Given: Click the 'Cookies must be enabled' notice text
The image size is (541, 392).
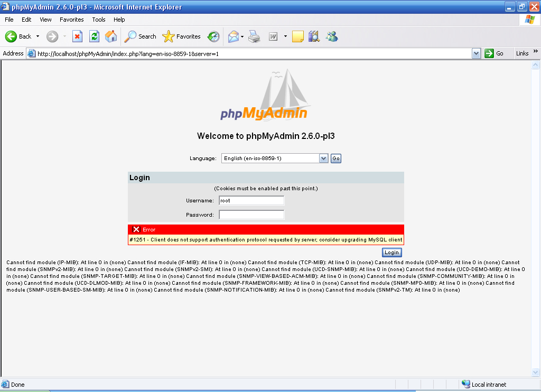Looking at the screenshot, I should pos(266,189).
